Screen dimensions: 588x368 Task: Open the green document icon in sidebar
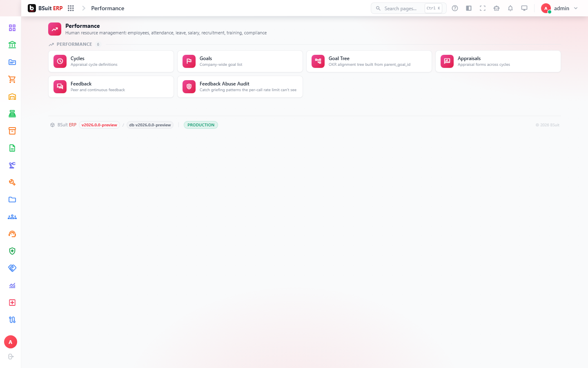(12, 148)
